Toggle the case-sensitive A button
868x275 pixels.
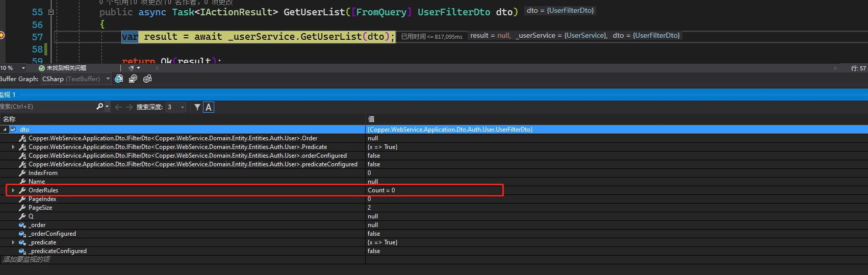pos(209,107)
